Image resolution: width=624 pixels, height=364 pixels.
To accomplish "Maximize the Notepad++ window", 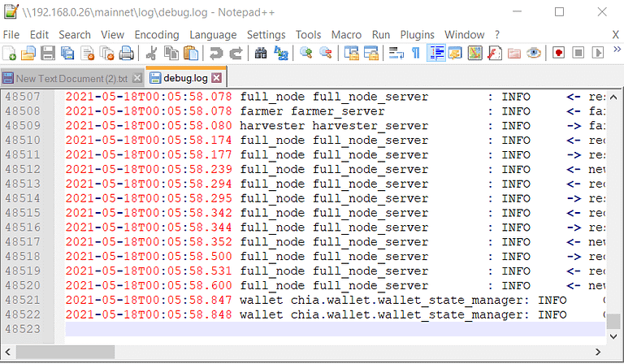I will point(559,12).
